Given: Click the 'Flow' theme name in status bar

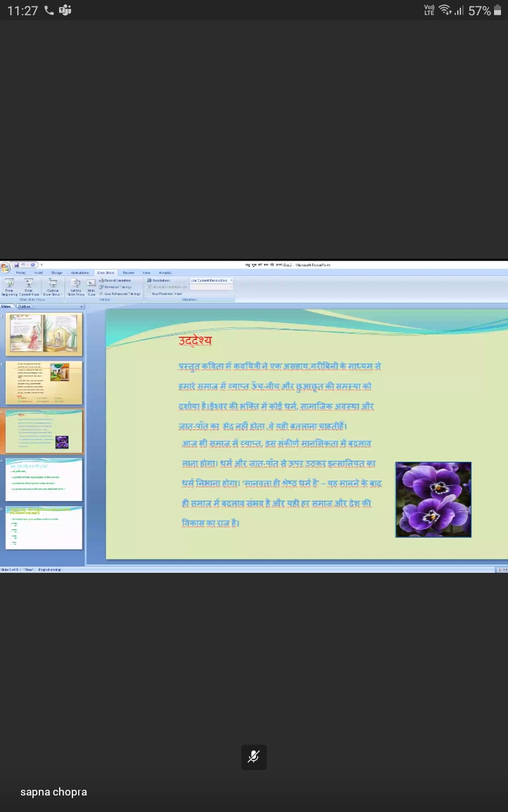Looking at the screenshot, I should click(x=28, y=570).
